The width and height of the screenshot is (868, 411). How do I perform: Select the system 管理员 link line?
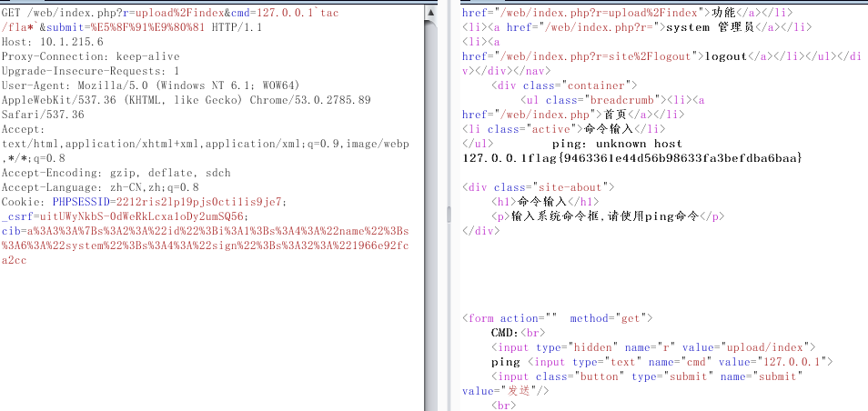point(637,27)
